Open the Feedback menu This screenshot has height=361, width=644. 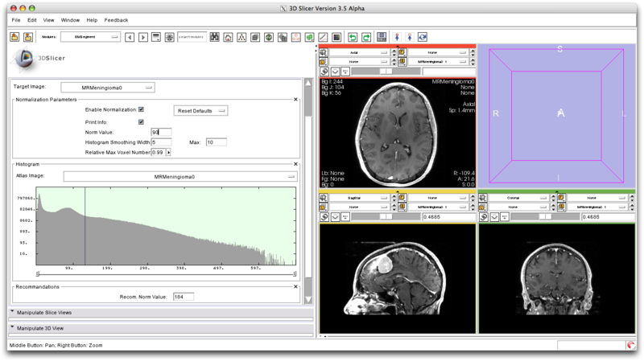pos(116,20)
